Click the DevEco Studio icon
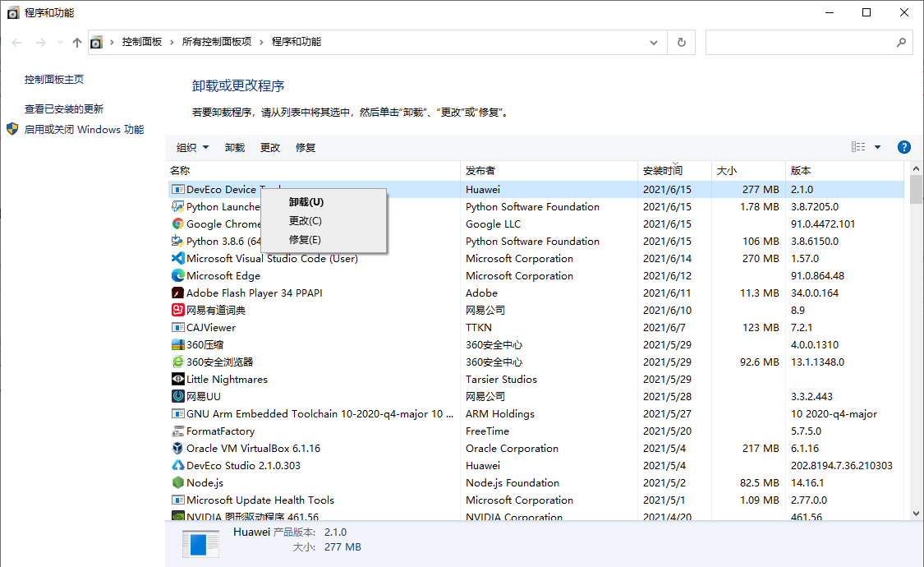 pyautogui.click(x=177, y=465)
